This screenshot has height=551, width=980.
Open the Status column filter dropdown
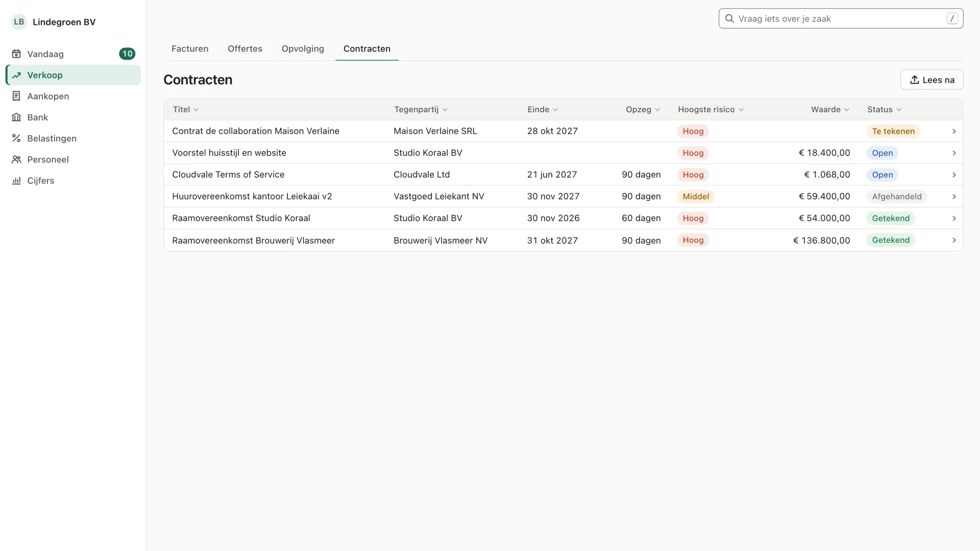point(899,110)
